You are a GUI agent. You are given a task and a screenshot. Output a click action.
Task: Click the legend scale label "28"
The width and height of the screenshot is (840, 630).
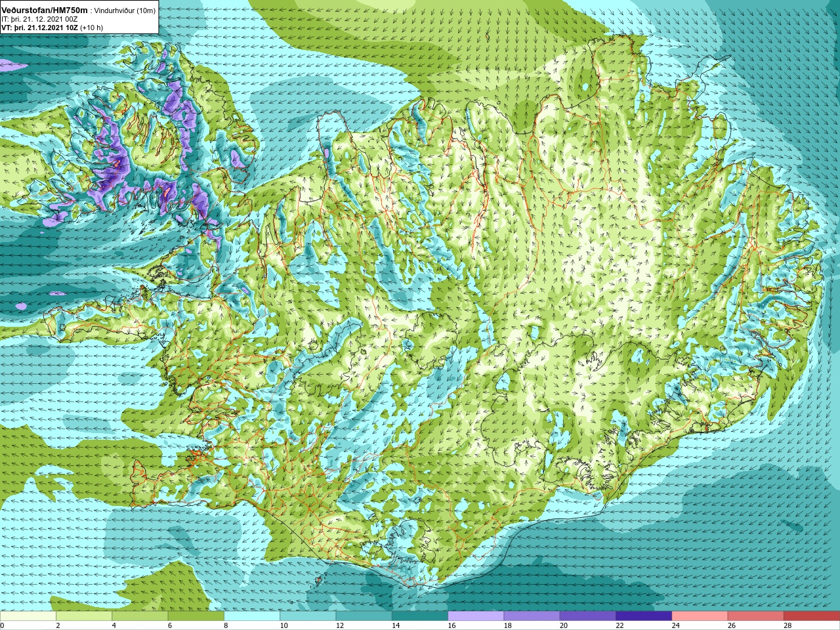click(x=788, y=625)
